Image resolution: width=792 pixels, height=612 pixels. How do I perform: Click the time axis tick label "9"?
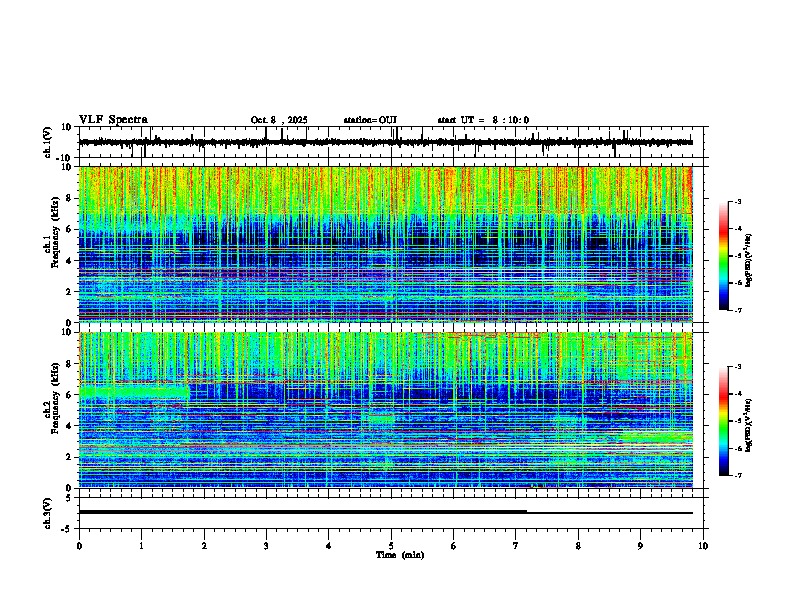(640, 546)
